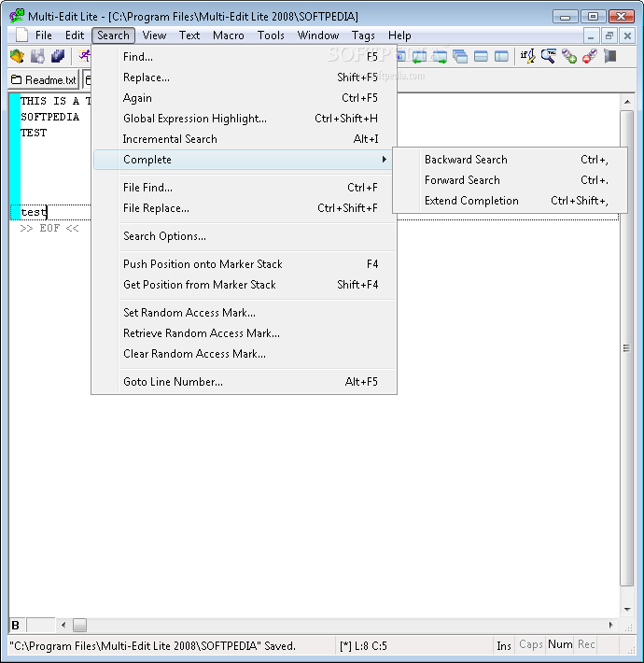644x663 pixels.
Task: Open Global Expression Highlight...
Action: [245, 119]
